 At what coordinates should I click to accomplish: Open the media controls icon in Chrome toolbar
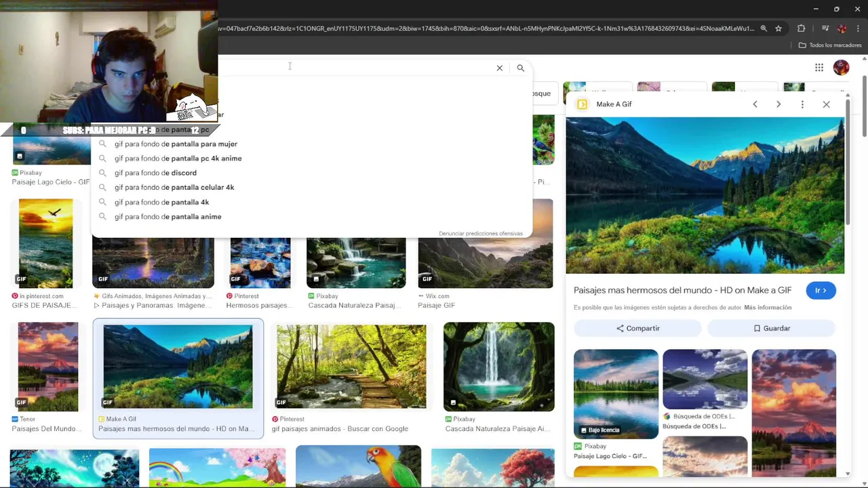tap(825, 28)
